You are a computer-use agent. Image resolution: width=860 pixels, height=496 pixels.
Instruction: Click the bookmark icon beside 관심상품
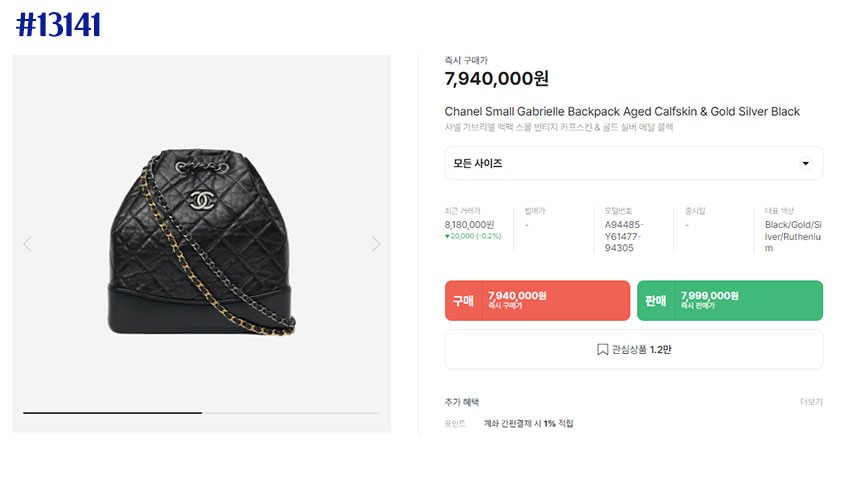tap(602, 350)
